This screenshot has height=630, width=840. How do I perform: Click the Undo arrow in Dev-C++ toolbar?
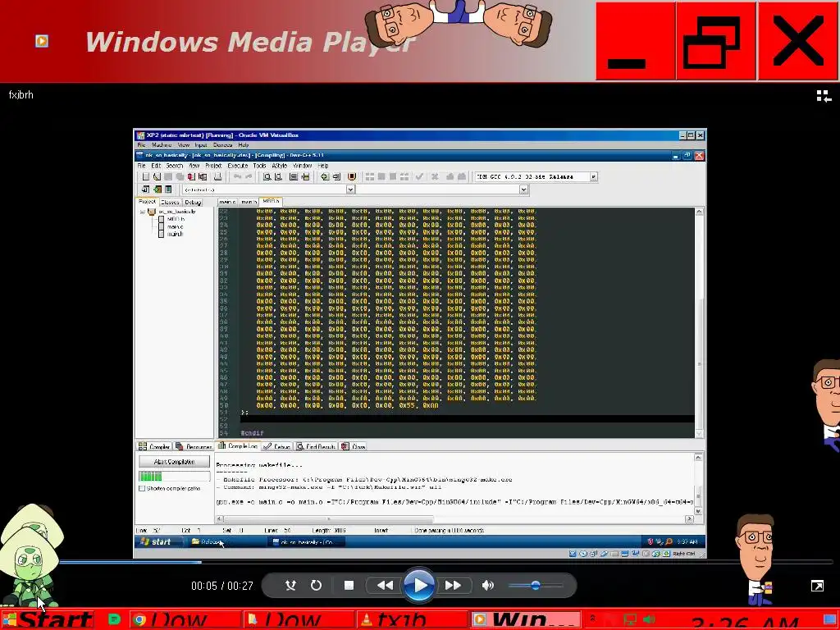237,177
